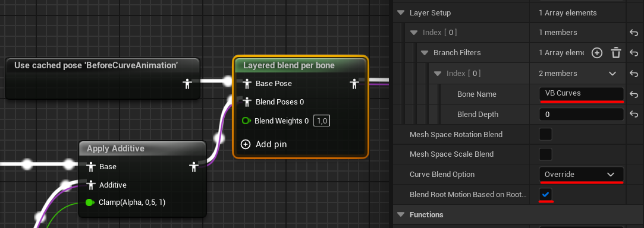The image size is (644, 228).
Task: Collapse Branch Filters Index [0] expander
Action: click(438, 74)
